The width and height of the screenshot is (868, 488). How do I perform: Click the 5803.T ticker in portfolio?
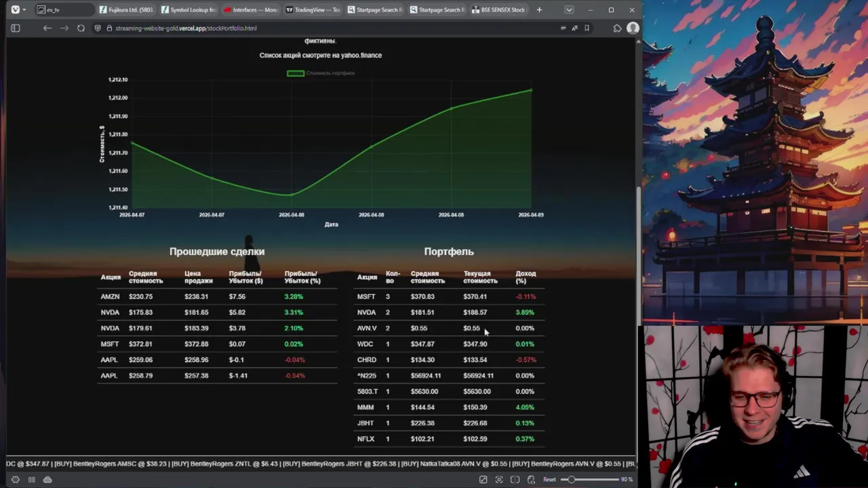pos(368,392)
